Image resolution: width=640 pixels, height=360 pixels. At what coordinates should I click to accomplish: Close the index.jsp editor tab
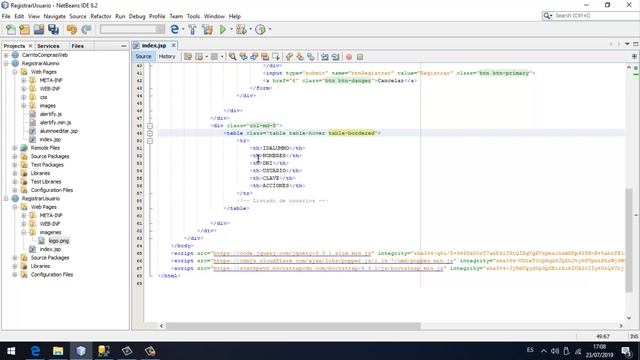(173, 45)
